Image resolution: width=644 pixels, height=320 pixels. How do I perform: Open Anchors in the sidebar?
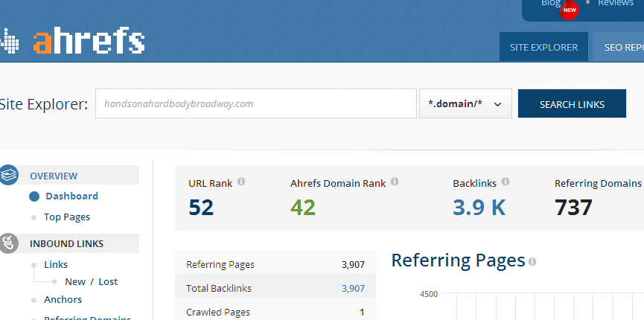63,299
